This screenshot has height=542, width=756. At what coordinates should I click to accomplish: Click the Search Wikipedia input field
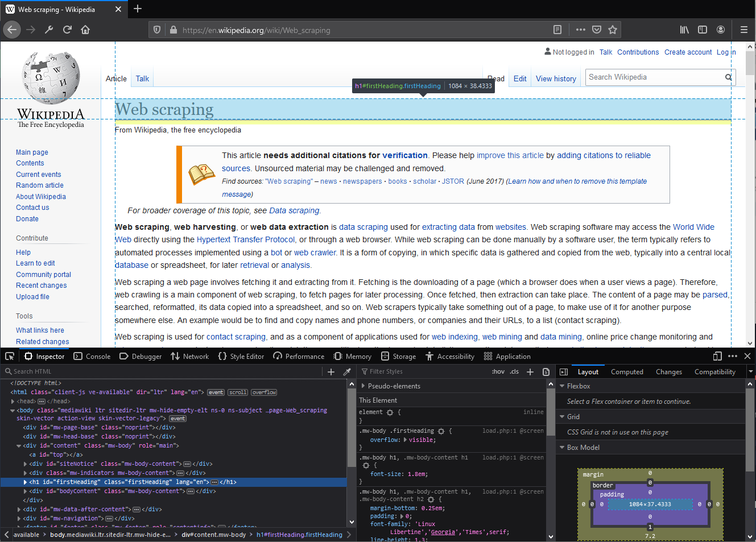pyautogui.click(x=654, y=77)
